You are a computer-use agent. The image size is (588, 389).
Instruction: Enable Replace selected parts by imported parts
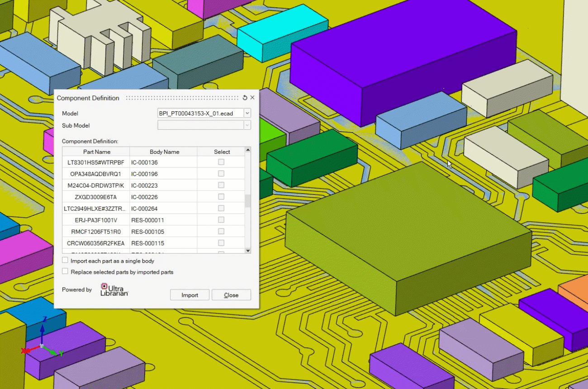[65, 272]
